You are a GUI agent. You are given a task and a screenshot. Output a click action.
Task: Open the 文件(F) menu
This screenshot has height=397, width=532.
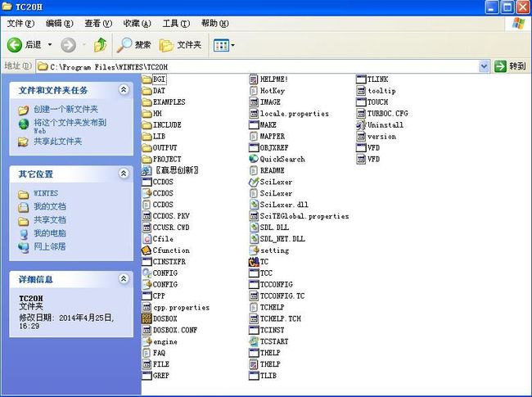[20, 24]
